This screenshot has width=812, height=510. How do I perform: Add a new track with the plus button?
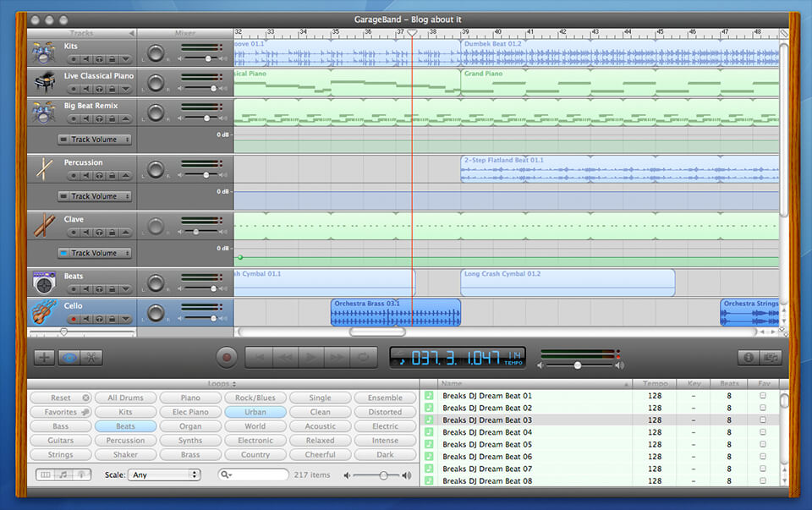click(45, 357)
